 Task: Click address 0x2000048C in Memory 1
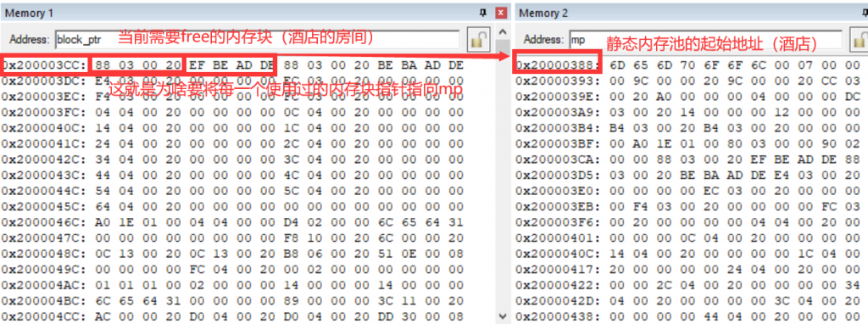pyautogui.click(x=44, y=254)
